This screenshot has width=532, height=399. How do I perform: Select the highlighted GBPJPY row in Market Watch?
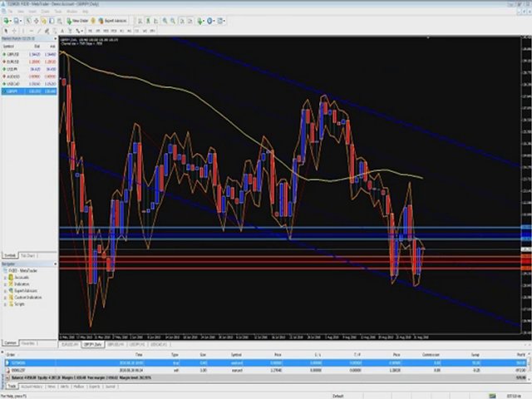(x=29, y=91)
